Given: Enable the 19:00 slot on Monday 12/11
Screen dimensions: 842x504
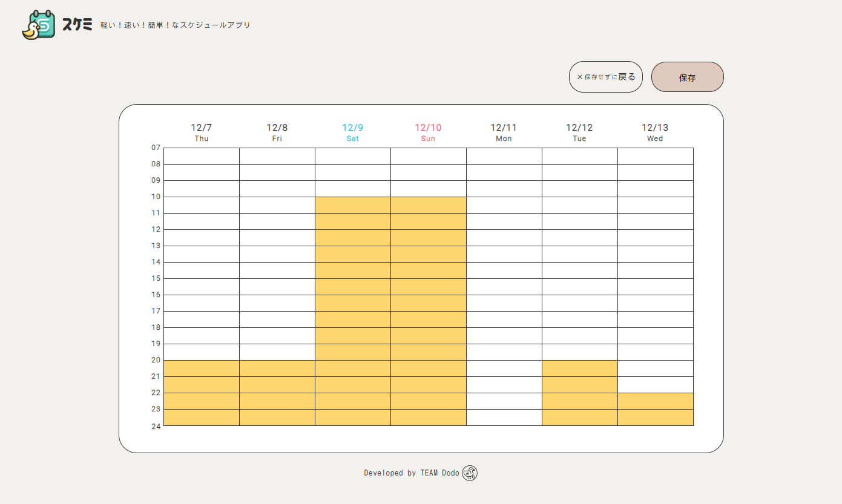Looking at the screenshot, I should [504, 352].
